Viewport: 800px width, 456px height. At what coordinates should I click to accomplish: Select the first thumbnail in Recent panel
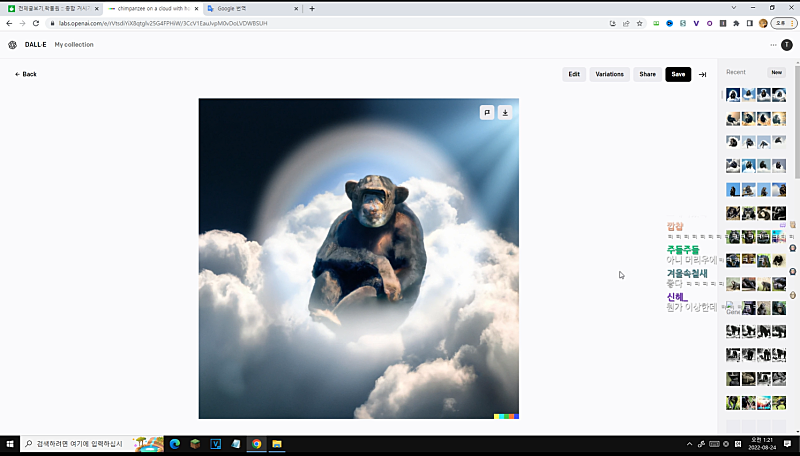coord(733,95)
